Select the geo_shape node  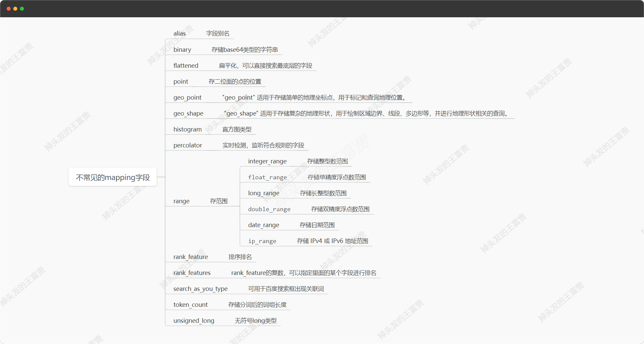coord(188,113)
